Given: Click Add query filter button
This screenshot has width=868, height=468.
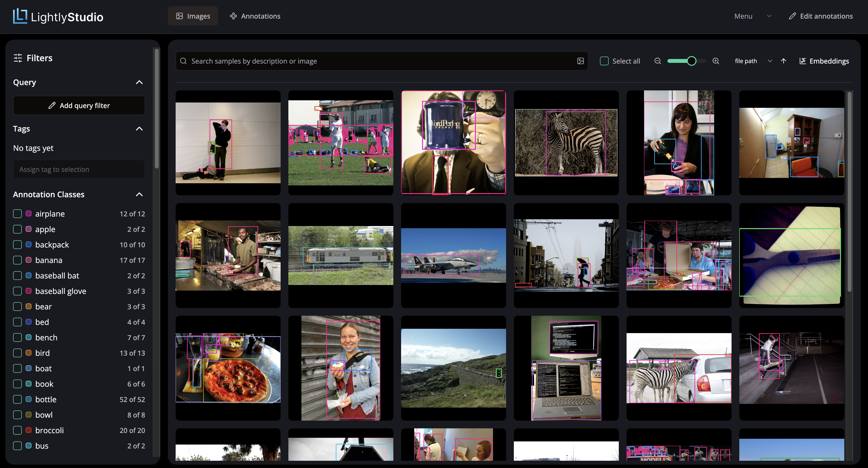Looking at the screenshot, I should coord(79,105).
